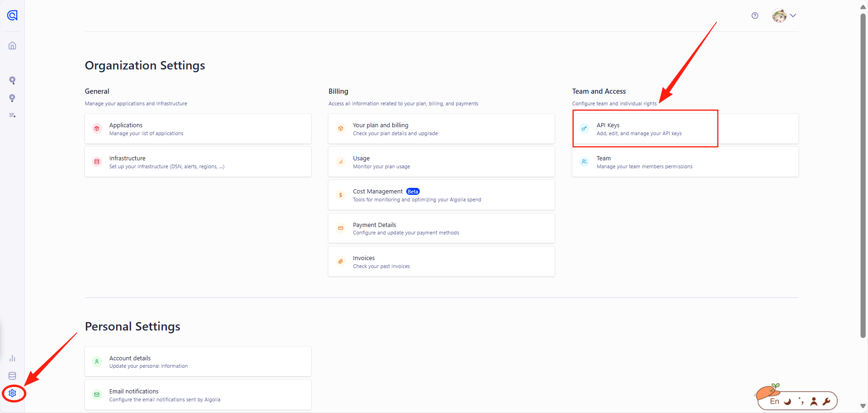The height and width of the screenshot is (413, 868).
Task: Open the Applications settings card
Action: pos(198,129)
